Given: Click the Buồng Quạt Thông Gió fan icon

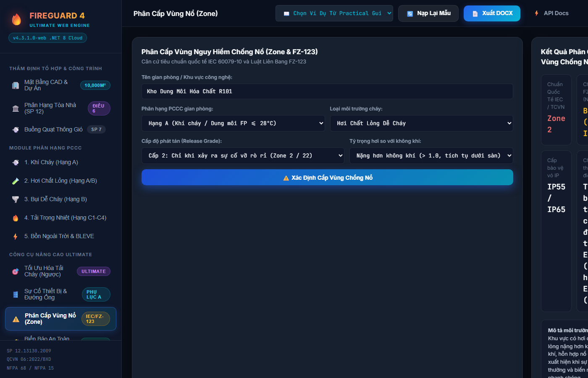Looking at the screenshot, I should point(16,129).
